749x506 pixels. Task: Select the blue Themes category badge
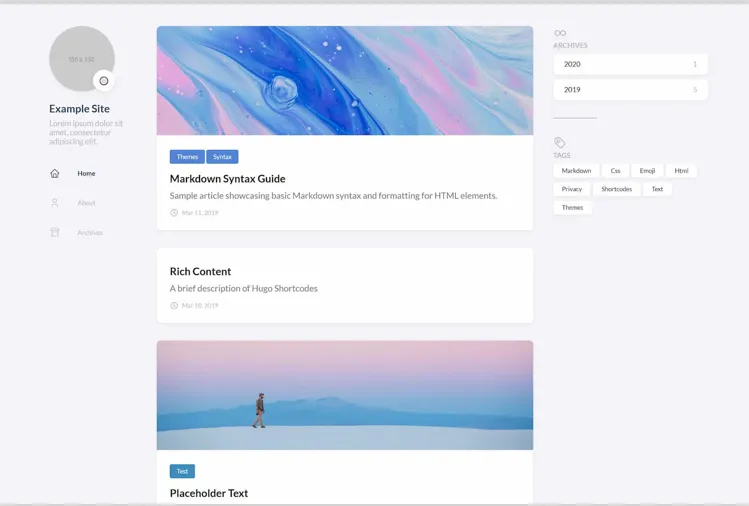tap(187, 157)
